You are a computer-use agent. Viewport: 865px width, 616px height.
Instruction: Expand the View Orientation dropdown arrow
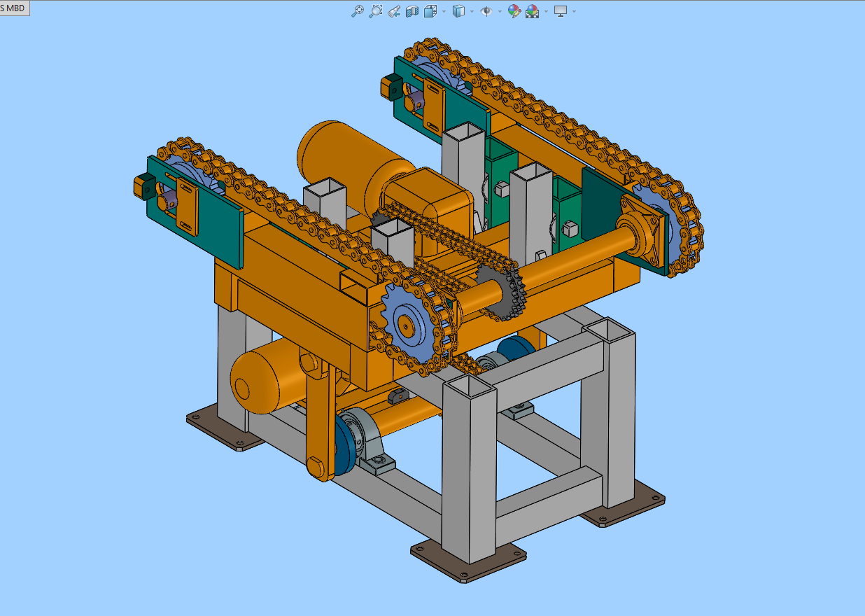coord(444,11)
